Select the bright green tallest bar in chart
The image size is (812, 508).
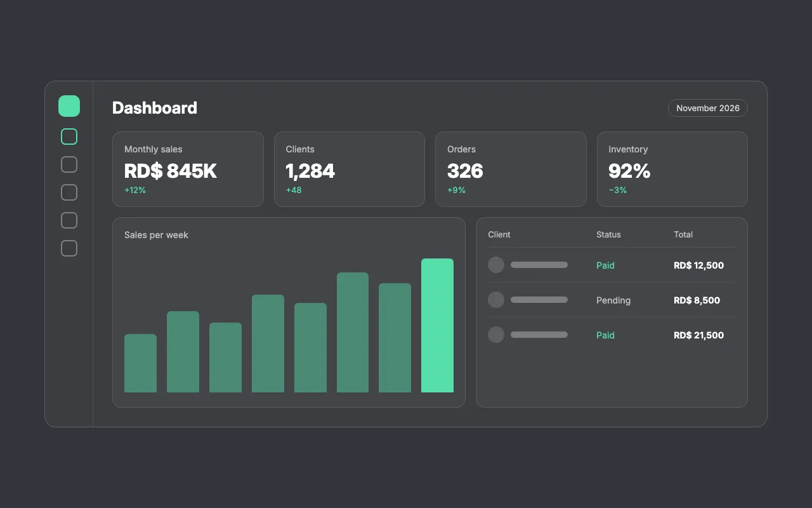pos(437,325)
